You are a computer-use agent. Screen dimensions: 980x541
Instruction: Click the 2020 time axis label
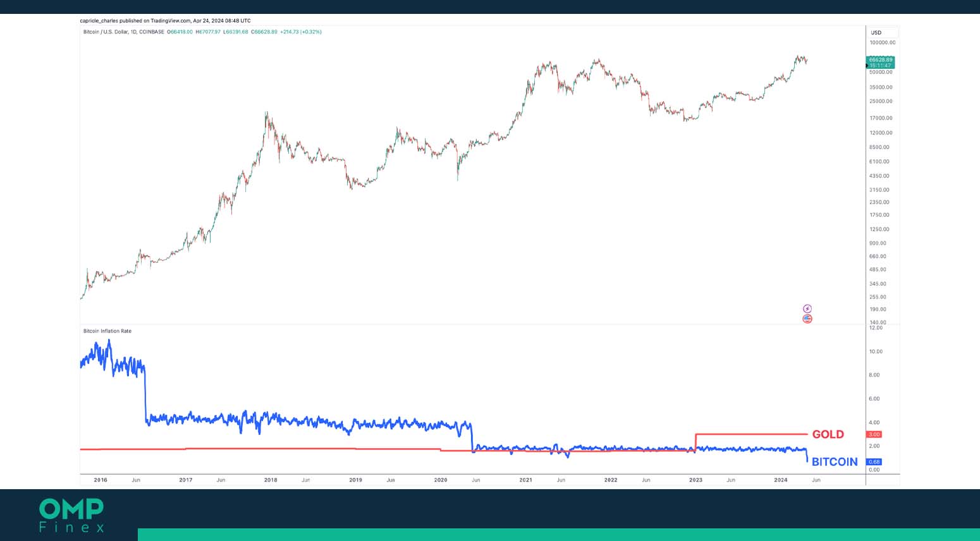441,480
